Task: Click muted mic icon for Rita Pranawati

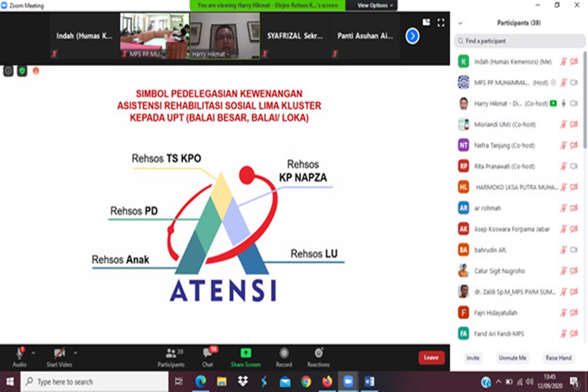Action: click(564, 166)
